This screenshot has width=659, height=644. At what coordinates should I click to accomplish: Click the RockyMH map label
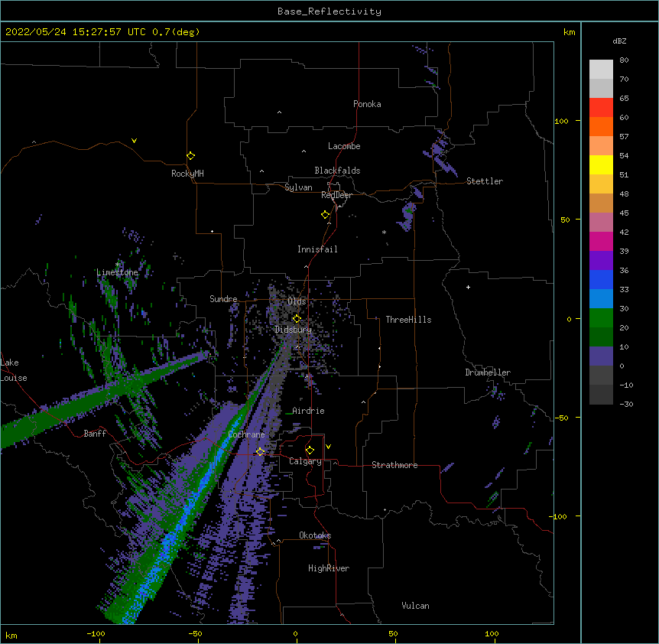[x=187, y=174]
